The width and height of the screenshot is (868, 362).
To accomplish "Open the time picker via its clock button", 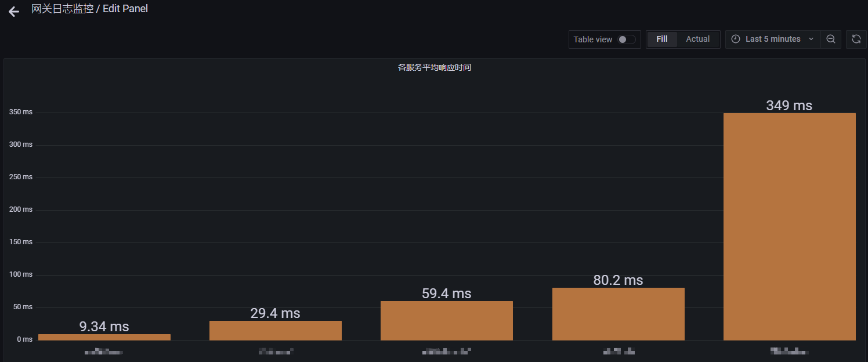I will pyautogui.click(x=735, y=39).
